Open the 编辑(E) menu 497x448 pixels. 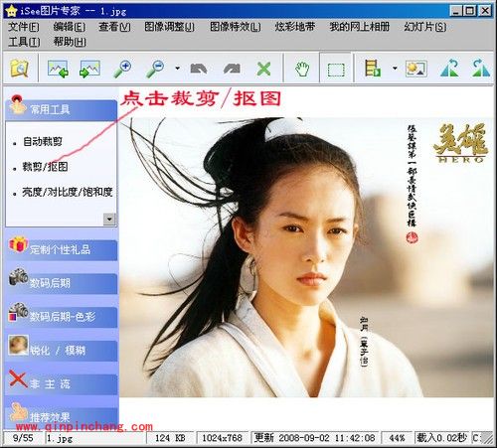(70, 27)
